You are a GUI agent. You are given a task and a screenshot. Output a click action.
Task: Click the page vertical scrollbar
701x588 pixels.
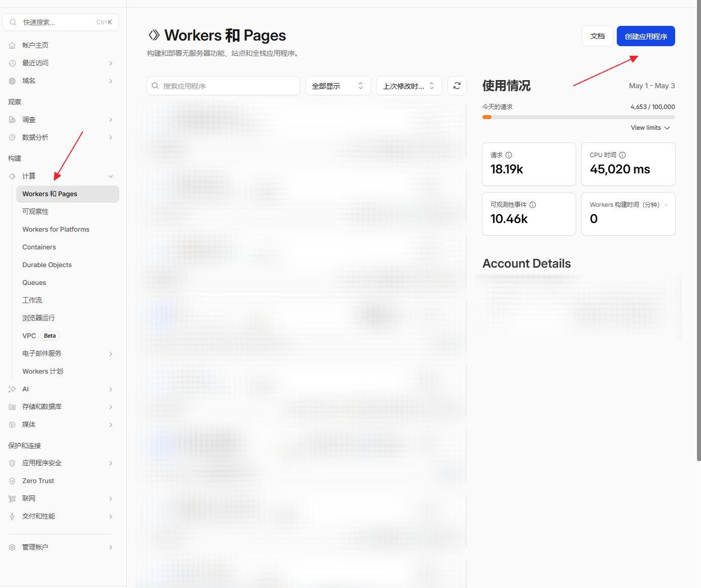pos(698,231)
